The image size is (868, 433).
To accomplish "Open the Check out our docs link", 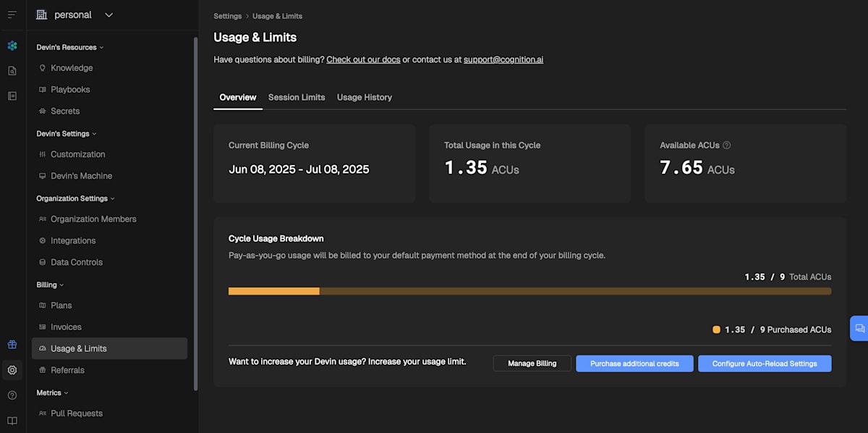I will pyautogui.click(x=363, y=59).
